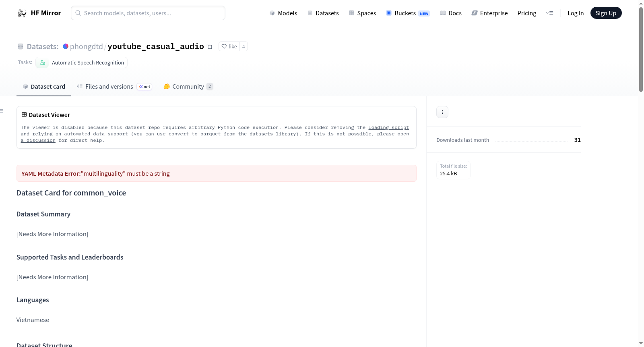Viewport: 644px width, 347px height.
Task: Click the Dataset Summary heading
Action: coord(43,214)
